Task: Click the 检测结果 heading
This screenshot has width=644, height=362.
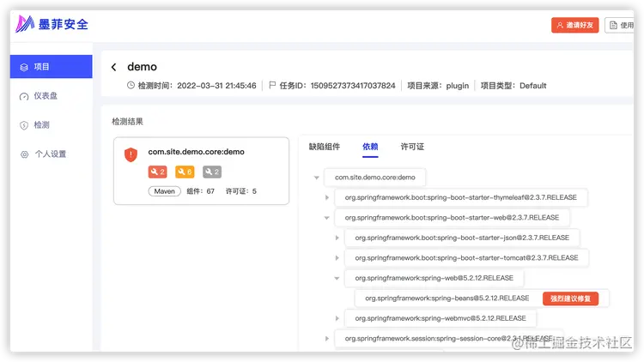Action: (127, 122)
